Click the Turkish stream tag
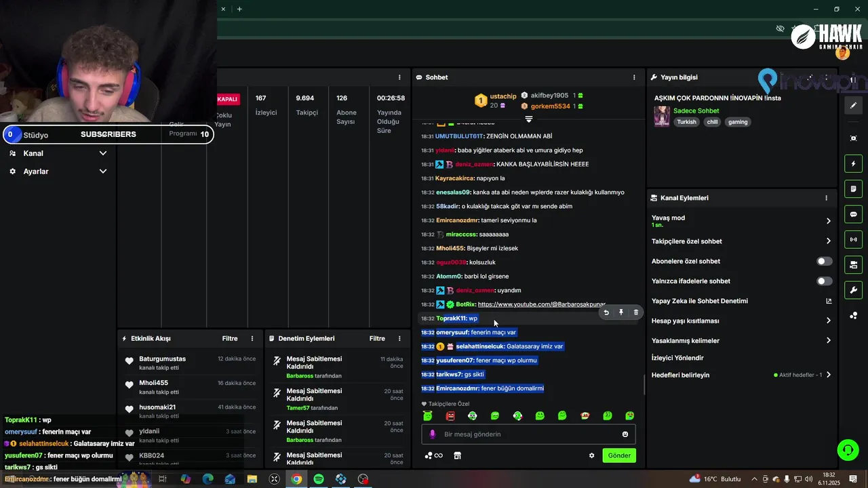Image resolution: width=868 pixels, height=488 pixels. (686, 122)
